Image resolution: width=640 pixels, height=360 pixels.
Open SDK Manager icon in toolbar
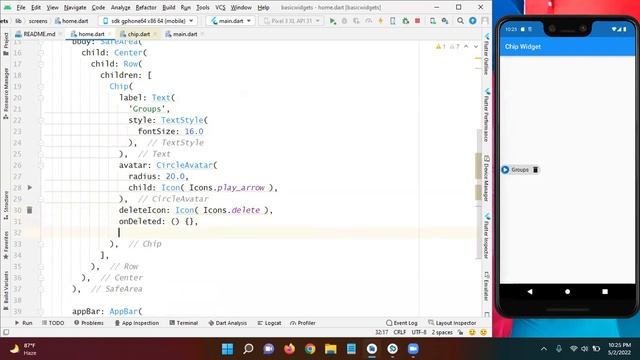[445, 21]
